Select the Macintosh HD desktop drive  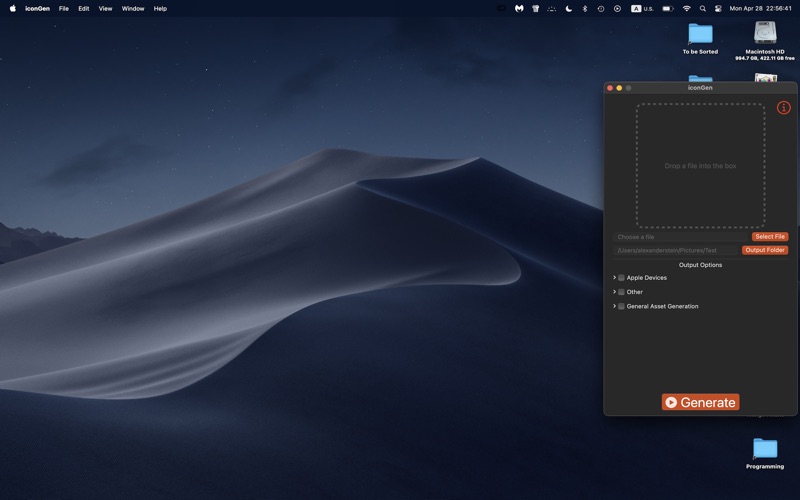(764, 40)
